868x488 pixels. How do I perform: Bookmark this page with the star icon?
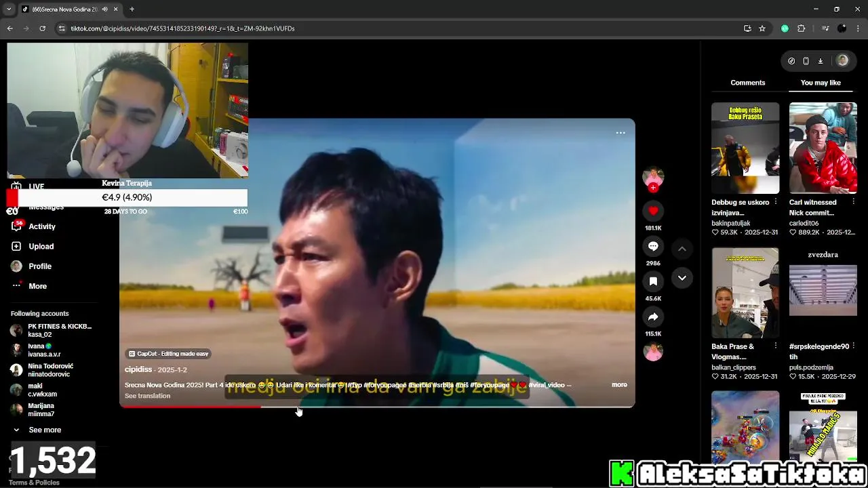click(x=762, y=28)
